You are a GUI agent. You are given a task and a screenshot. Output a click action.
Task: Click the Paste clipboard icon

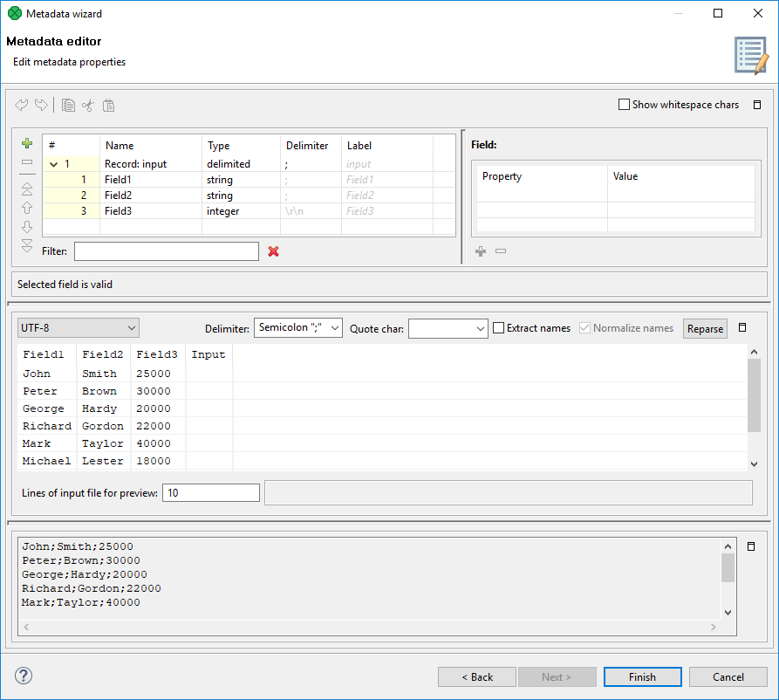click(108, 106)
